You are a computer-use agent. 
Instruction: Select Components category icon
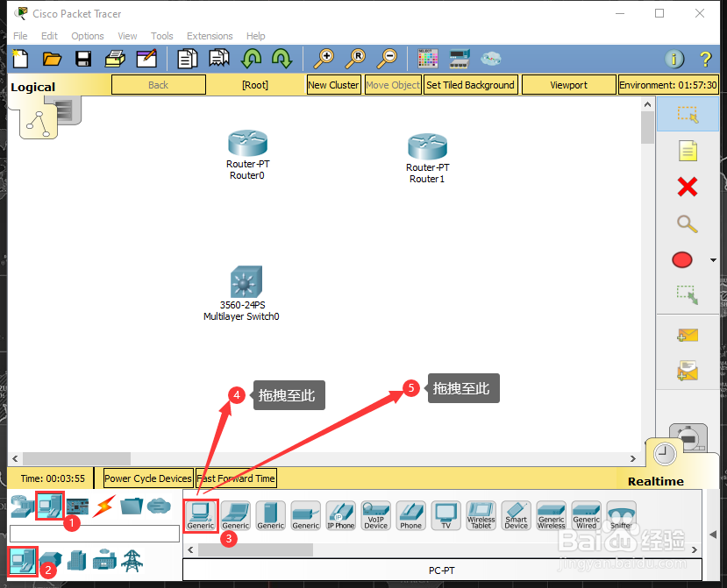pyautogui.click(x=77, y=506)
